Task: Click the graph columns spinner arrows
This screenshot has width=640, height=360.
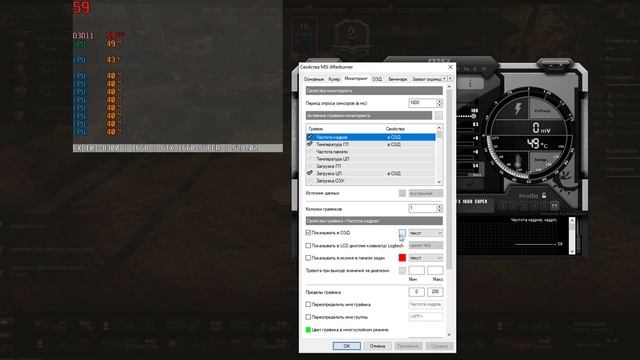Action: [x=440, y=209]
